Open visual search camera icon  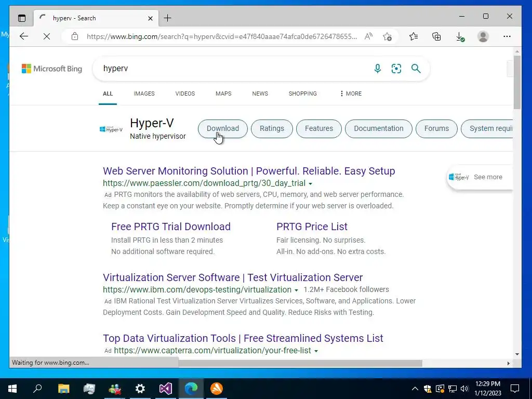tap(396, 69)
